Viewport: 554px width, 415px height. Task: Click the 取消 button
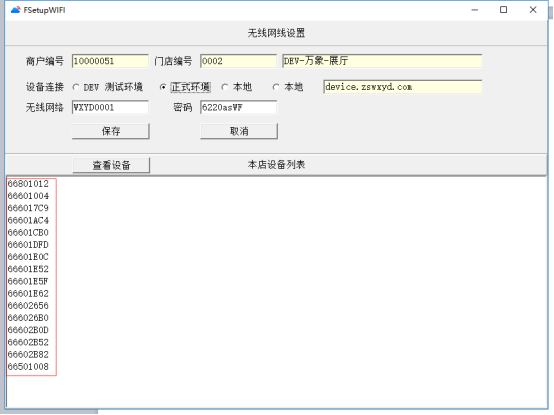pos(239,131)
